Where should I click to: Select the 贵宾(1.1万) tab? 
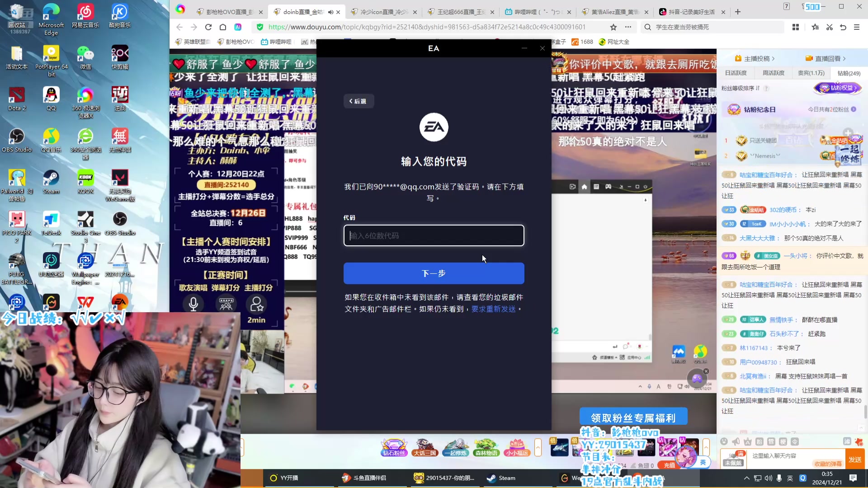click(x=811, y=73)
